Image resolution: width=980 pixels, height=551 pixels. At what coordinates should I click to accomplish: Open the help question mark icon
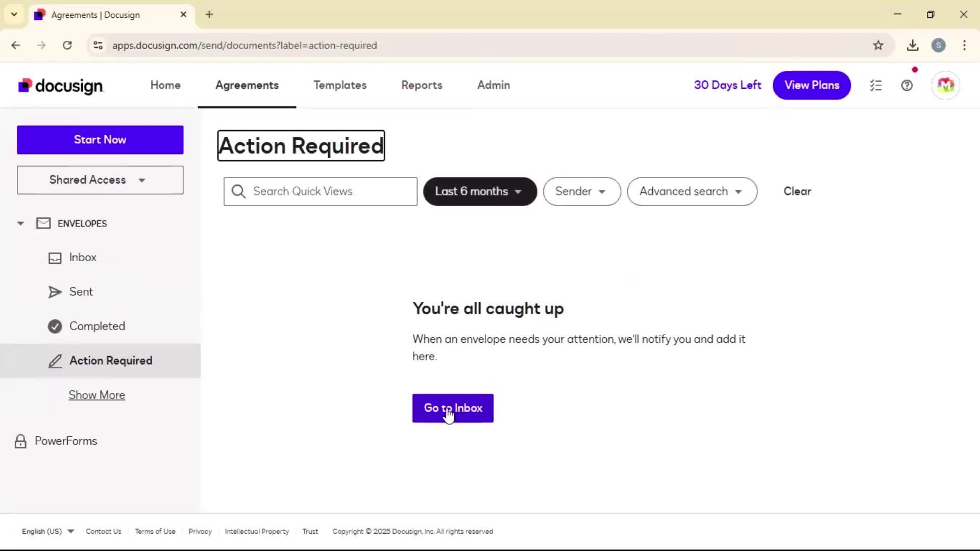point(907,85)
